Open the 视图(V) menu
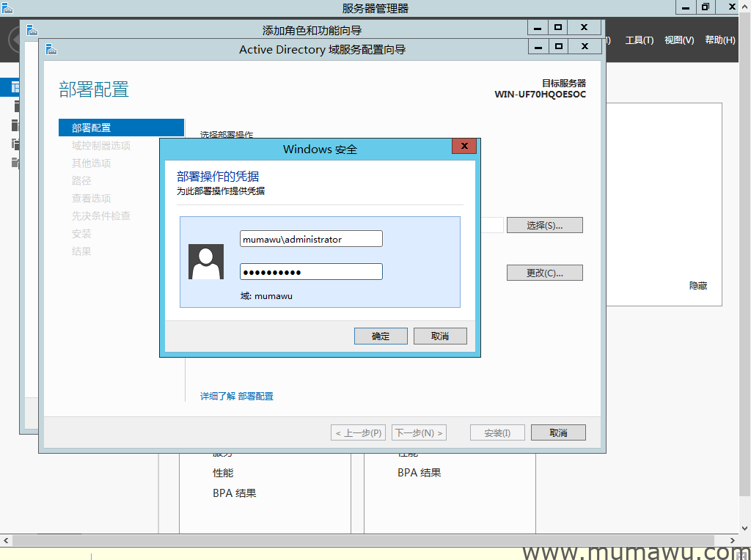 (x=678, y=40)
